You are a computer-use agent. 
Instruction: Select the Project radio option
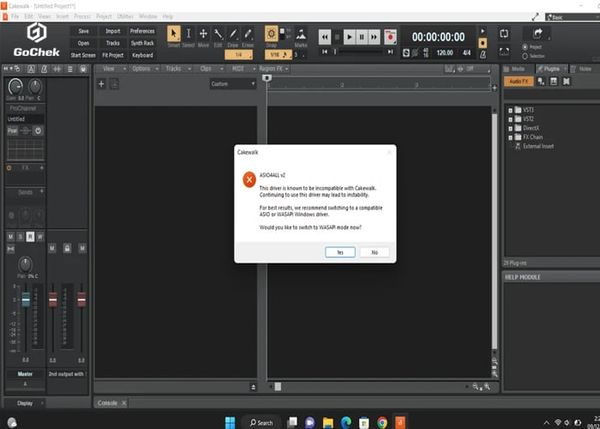pyautogui.click(x=525, y=47)
